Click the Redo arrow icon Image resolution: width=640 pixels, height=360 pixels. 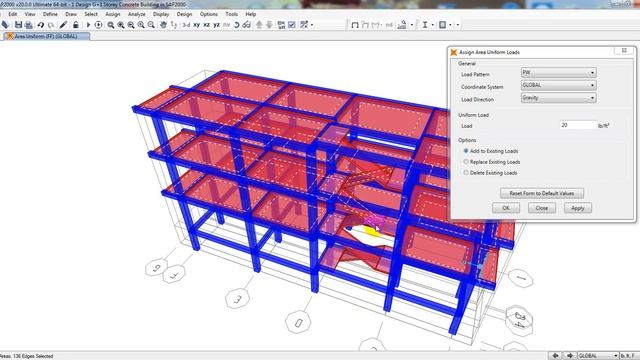(x=51, y=25)
